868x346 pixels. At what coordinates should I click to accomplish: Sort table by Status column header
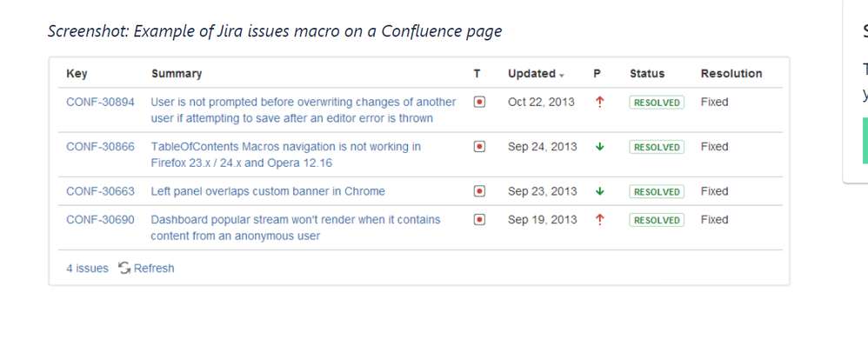647,74
